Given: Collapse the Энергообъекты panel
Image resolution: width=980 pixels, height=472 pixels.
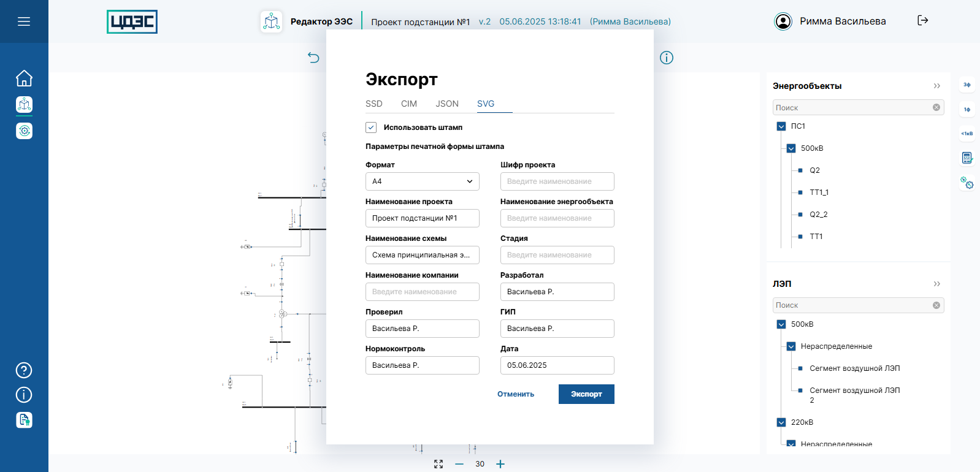Looking at the screenshot, I should point(936,86).
